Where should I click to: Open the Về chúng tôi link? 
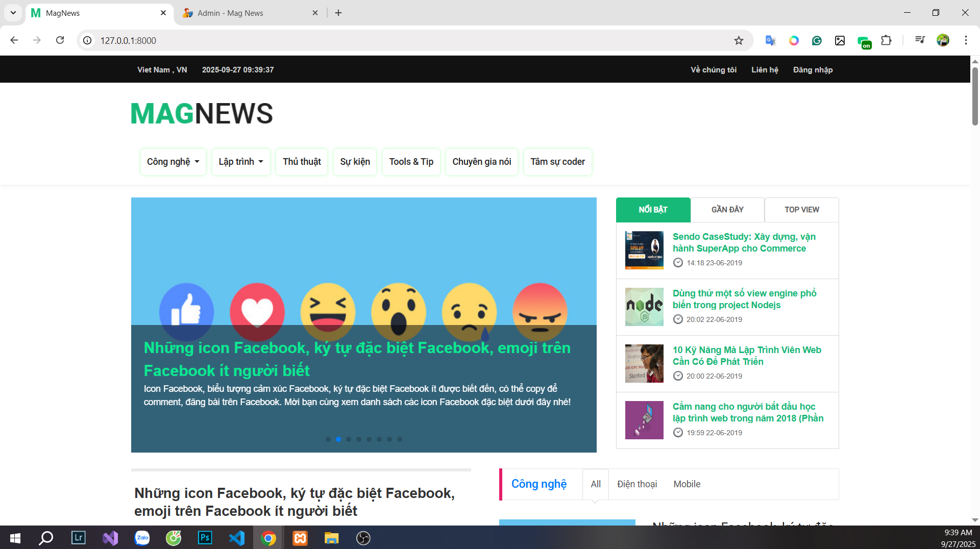(714, 70)
